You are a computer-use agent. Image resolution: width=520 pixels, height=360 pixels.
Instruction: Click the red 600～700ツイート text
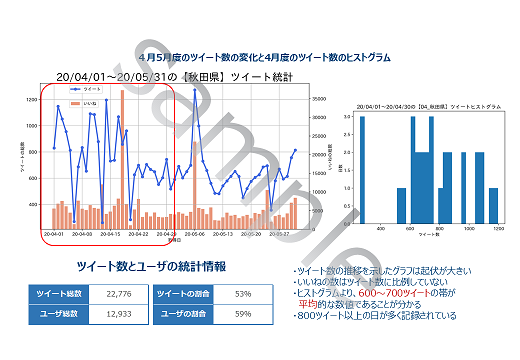click(394, 293)
